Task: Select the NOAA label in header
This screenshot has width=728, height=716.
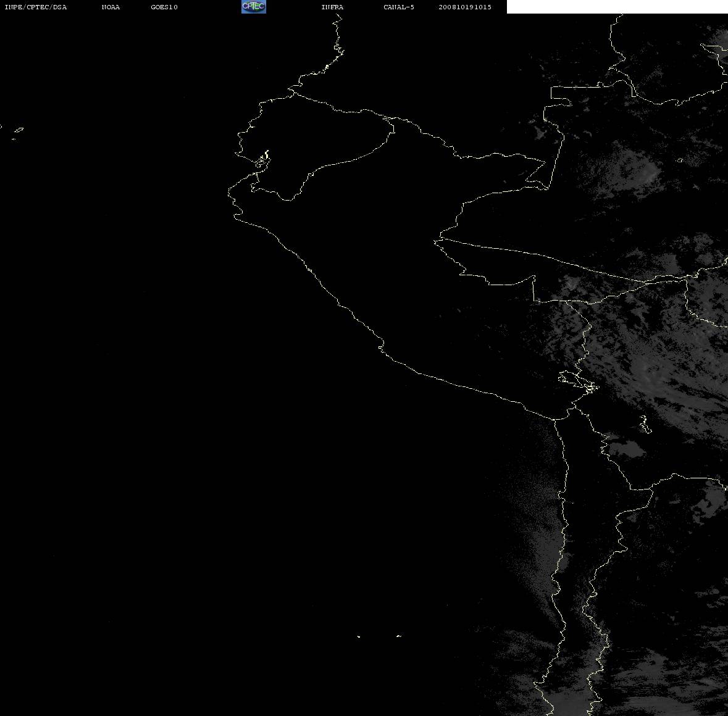Action: pos(111,7)
